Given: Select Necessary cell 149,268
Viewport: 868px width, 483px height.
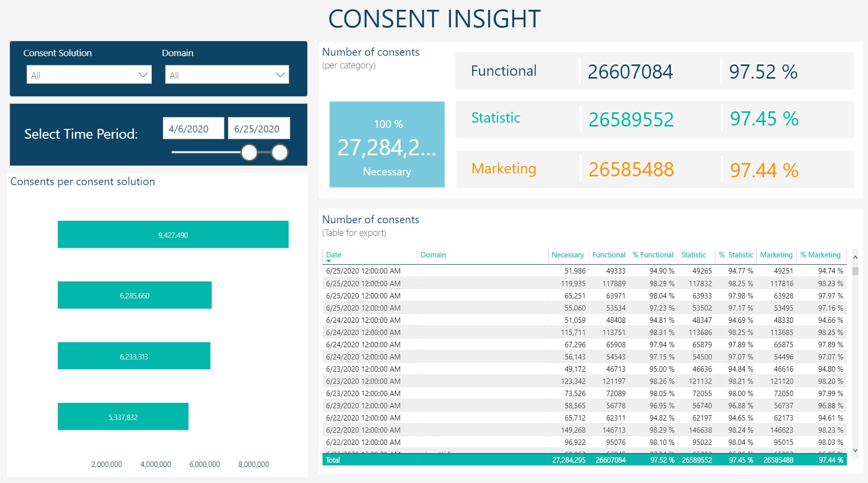Looking at the screenshot, I should tap(573, 430).
